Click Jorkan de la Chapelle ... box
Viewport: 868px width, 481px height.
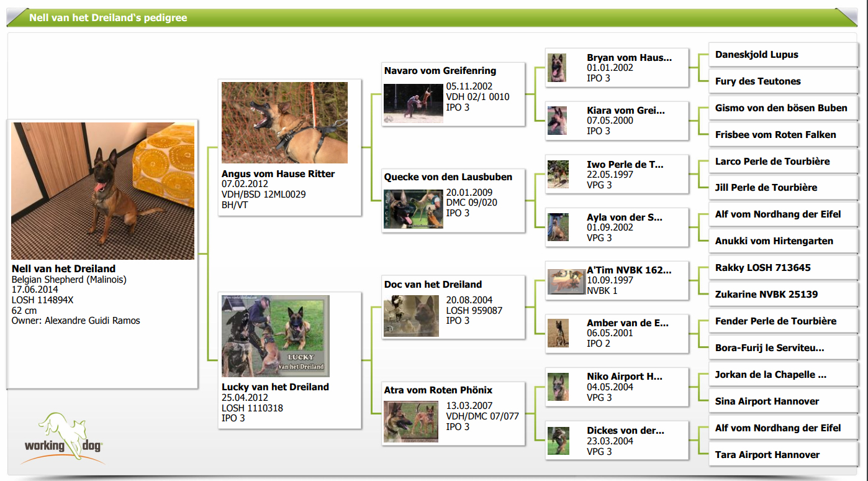pyautogui.click(x=784, y=375)
